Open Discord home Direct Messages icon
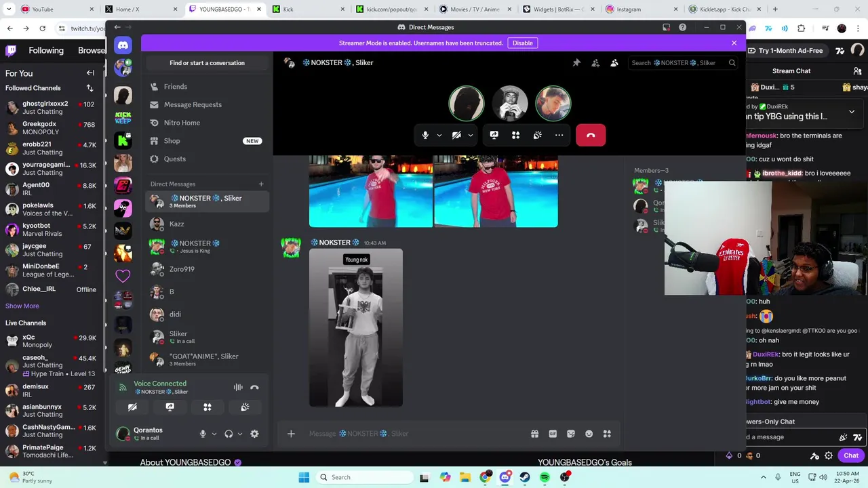 (123, 45)
